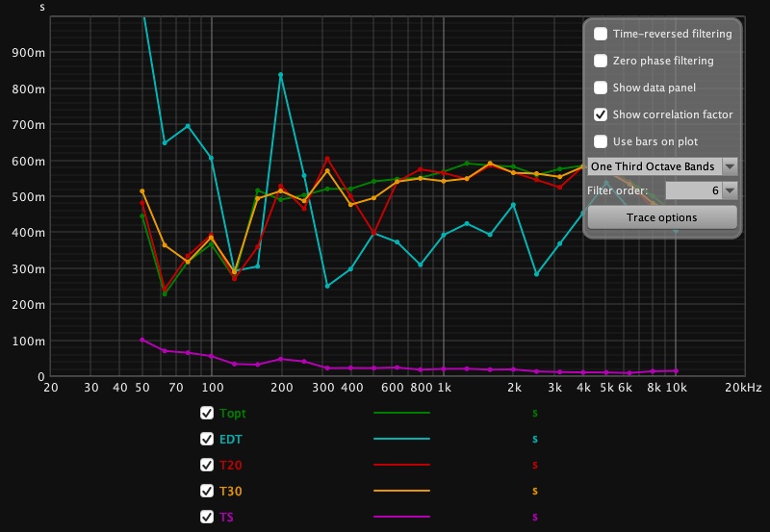The image size is (770, 532).
Task: Click the green Topt line sample
Action: (401, 413)
